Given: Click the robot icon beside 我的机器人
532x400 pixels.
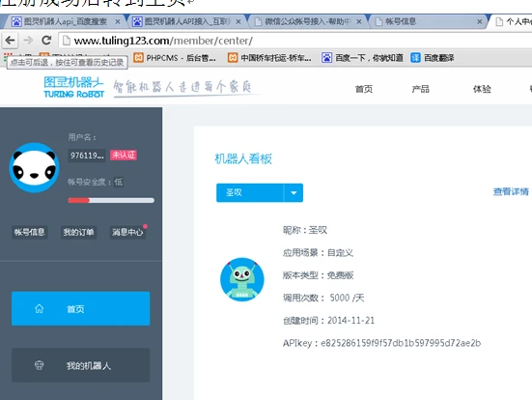Looking at the screenshot, I should (x=39, y=365).
